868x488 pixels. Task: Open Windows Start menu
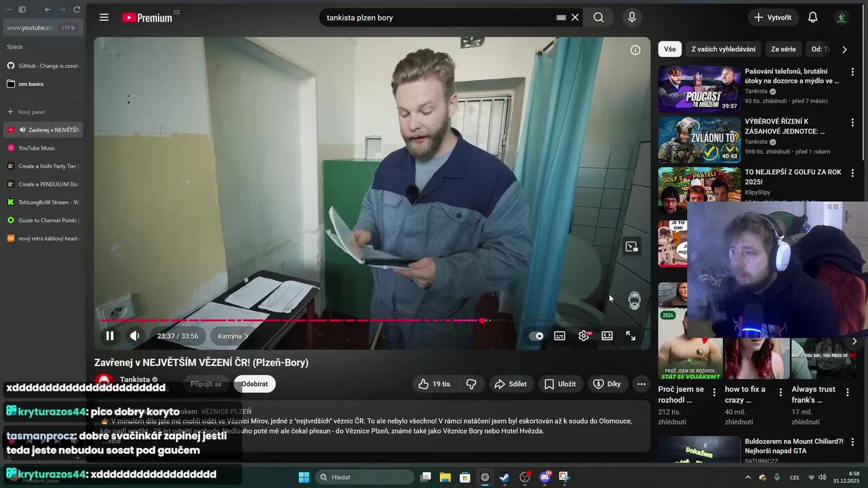coord(303,477)
